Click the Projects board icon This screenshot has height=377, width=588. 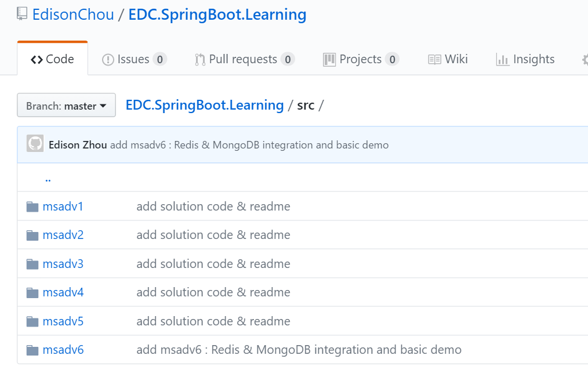(329, 60)
